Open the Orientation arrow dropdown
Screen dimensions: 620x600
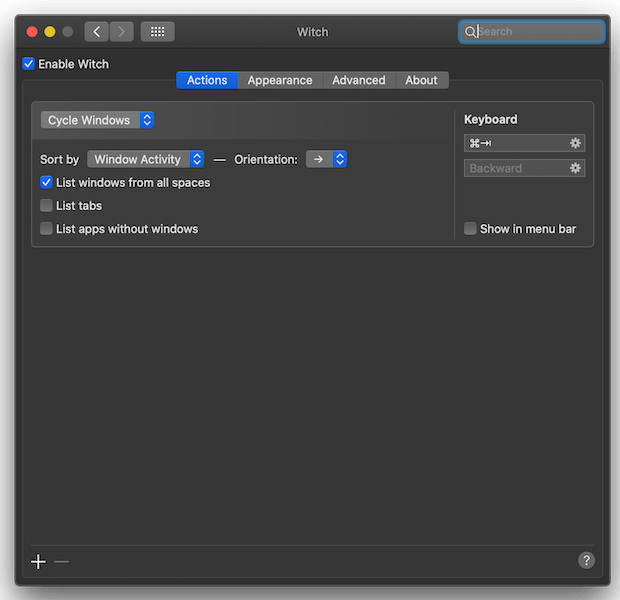click(326, 159)
